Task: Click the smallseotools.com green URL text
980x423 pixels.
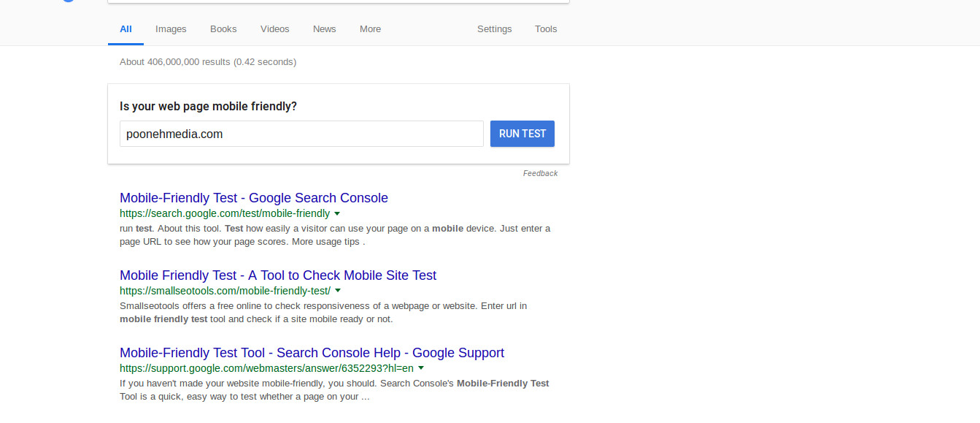Action: tap(225, 291)
